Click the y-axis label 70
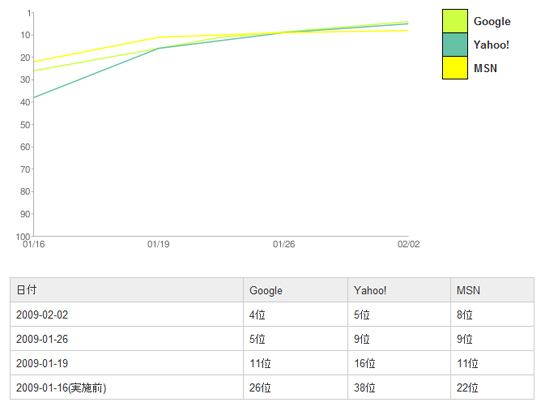This screenshot has width=545, height=411. click(25, 169)
